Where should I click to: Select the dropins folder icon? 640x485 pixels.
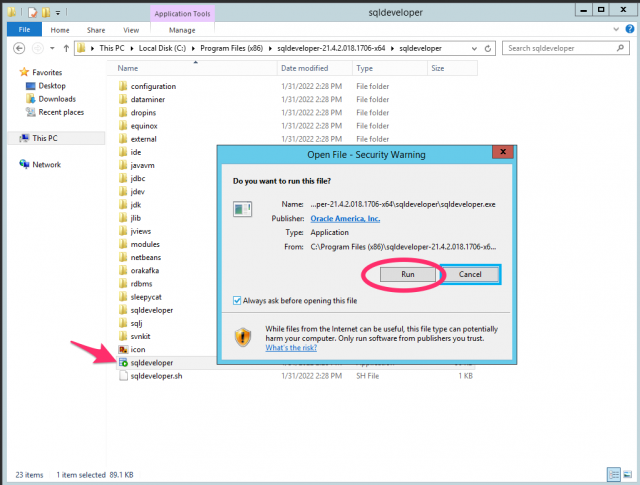(x=123, y=112)
